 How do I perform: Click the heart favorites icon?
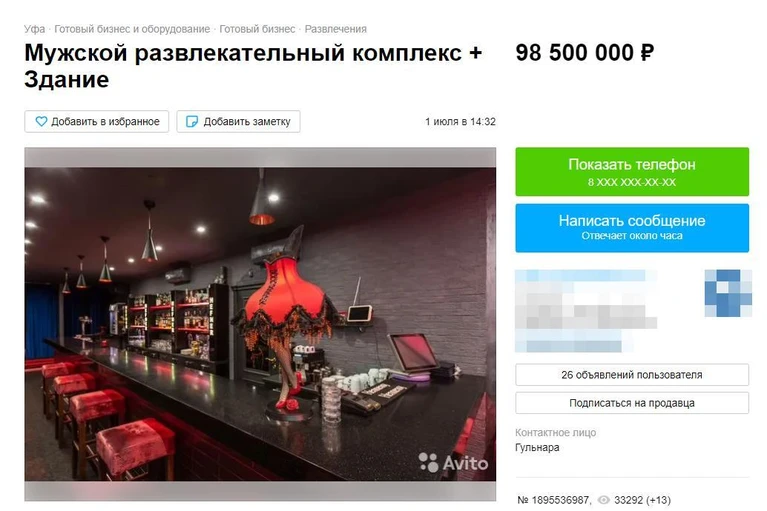click(x=42, y=121)
